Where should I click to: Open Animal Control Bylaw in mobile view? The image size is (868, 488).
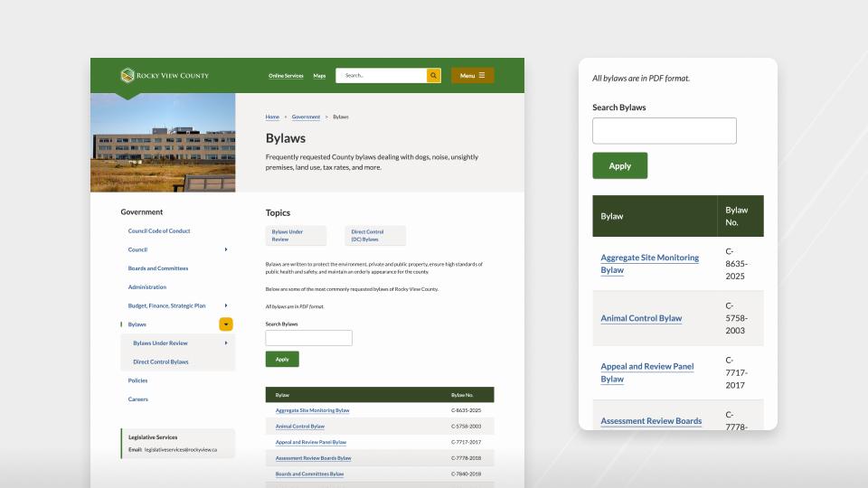641,318
